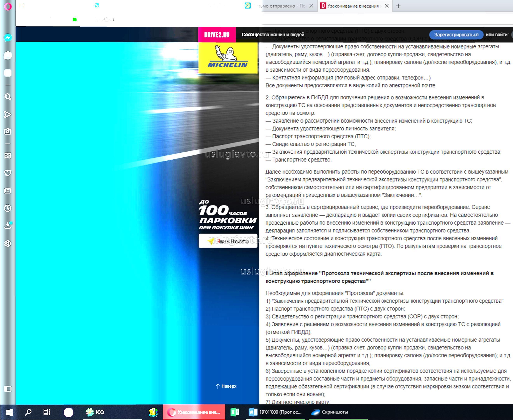Click the 'Зарегистрироваться' button
Image resolution: width=513 pixels, height=420 pixels.
[456, 35]
